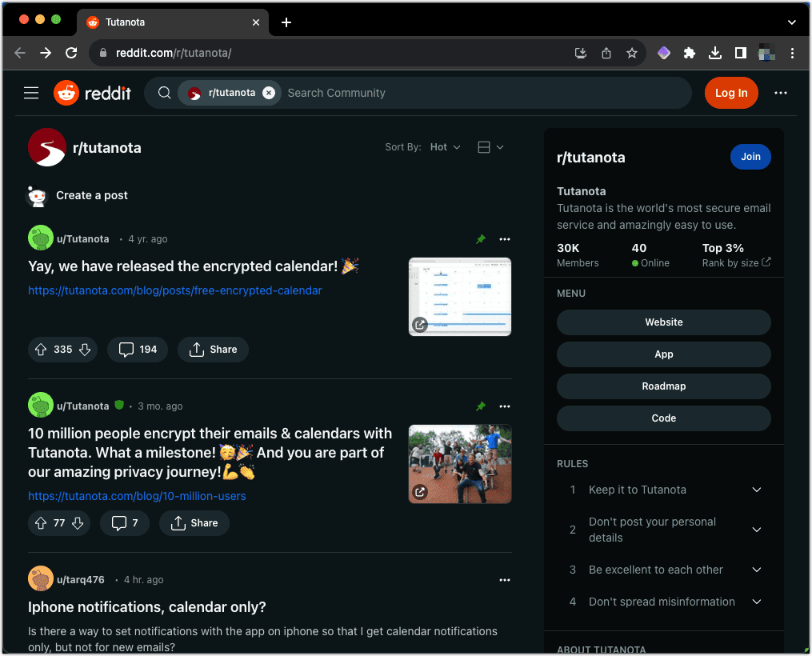Screen dimensions: 812x656
Task: Open options menu for iPhone notifications post
Action: coord(504,580)
